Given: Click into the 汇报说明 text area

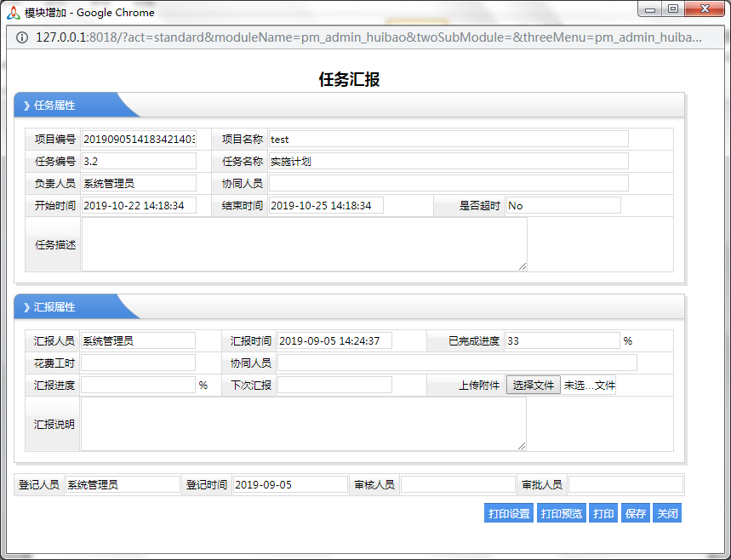Looking at the screenshot, I should pos(303,424).
